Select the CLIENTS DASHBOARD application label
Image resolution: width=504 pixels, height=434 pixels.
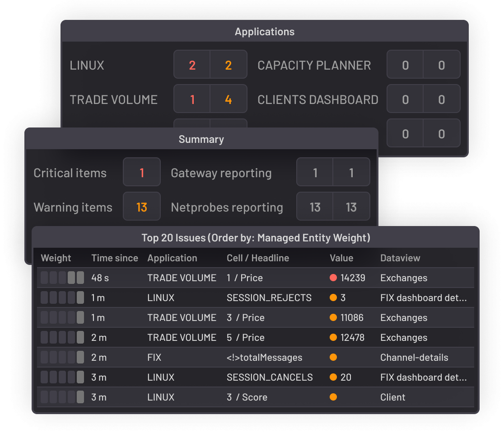click(x=318, y=99)
